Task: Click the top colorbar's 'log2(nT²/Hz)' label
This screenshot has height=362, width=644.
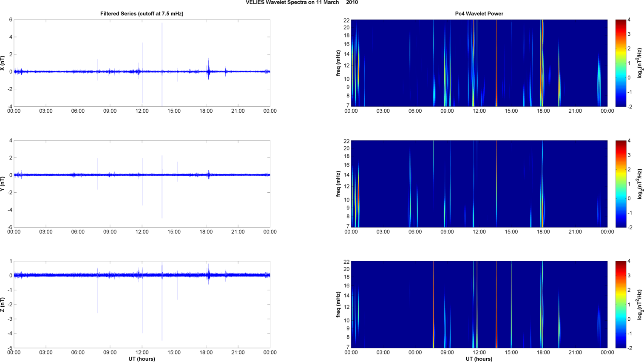Action: [639, 63]
